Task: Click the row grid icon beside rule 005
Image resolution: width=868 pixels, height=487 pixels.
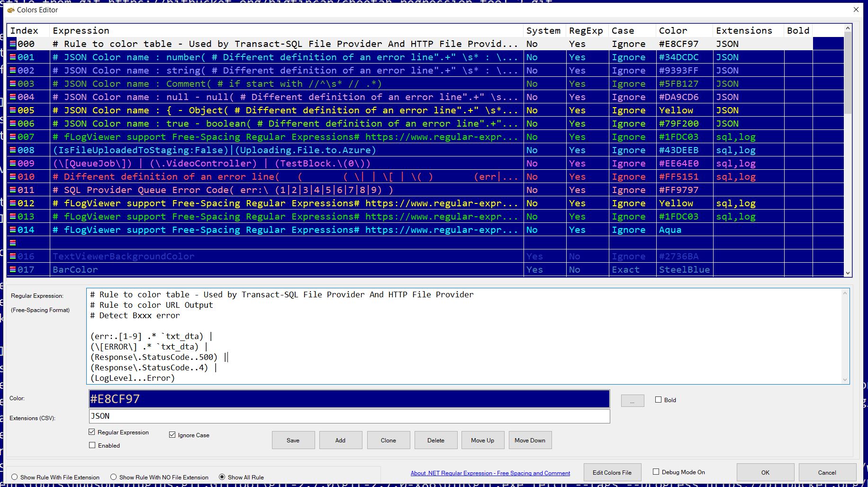Action: pyautogui.click(x=13, y=110)
